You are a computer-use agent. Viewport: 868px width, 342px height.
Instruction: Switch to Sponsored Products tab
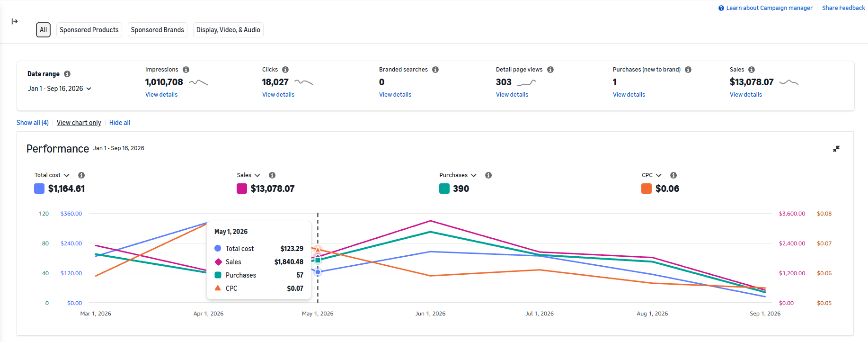89,30
